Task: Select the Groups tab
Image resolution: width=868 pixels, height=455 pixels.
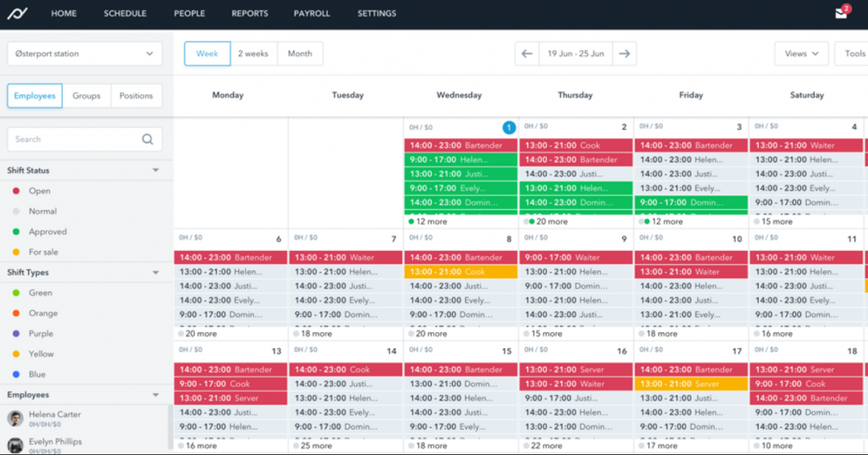Action: pyautogui.click(x=86, y=96)
